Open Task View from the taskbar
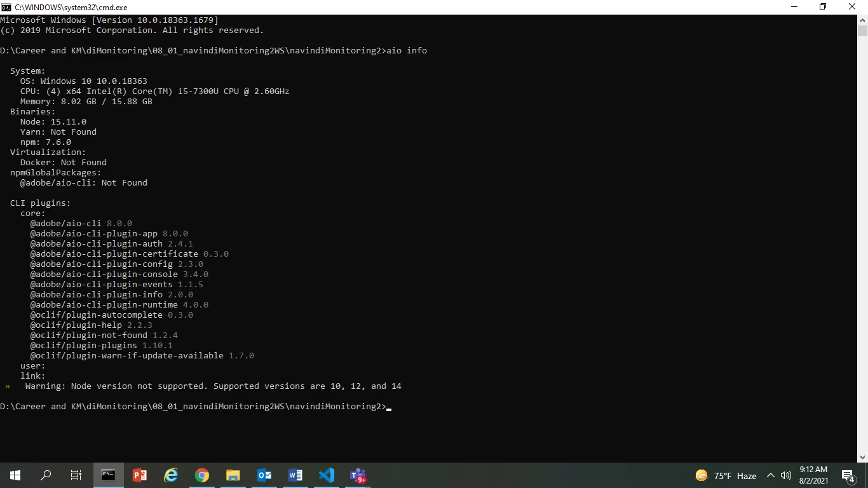868x488 pixels. click(x=76, y=475)
